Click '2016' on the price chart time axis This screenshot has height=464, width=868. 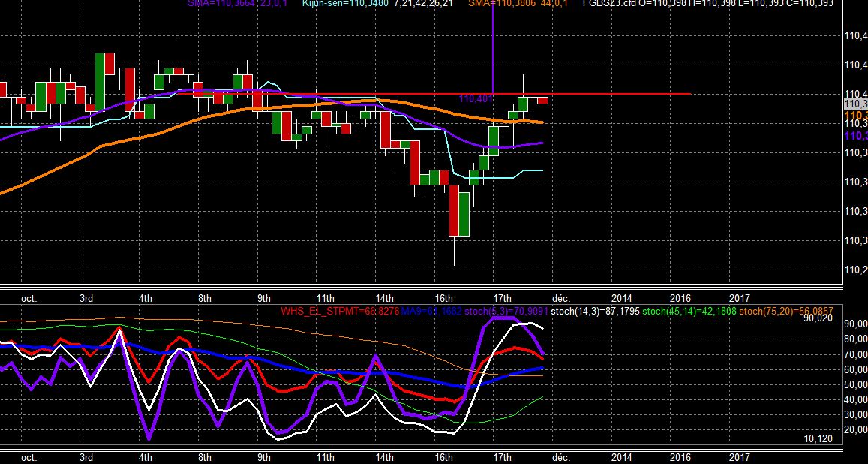680,298
